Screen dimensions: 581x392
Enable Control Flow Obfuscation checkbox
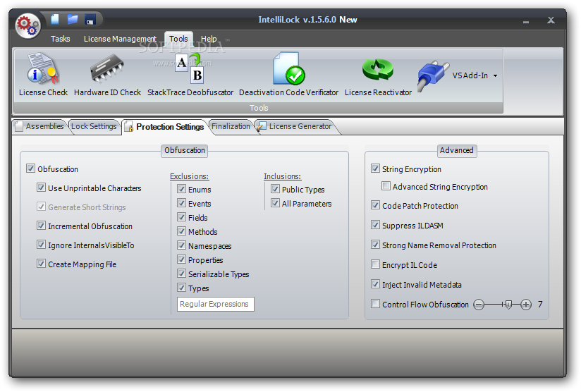pyautogui.click(x=375, y=304)
